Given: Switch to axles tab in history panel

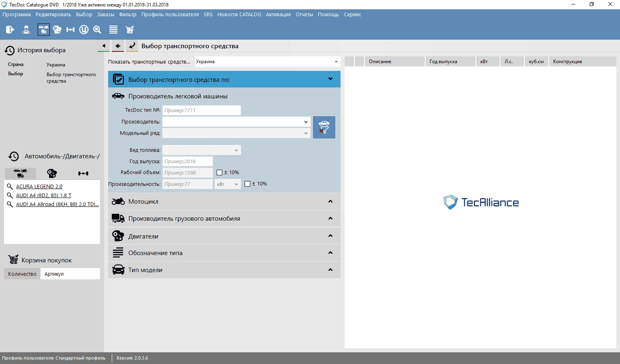Looking at the screenshot, I should tap(83, 173).
